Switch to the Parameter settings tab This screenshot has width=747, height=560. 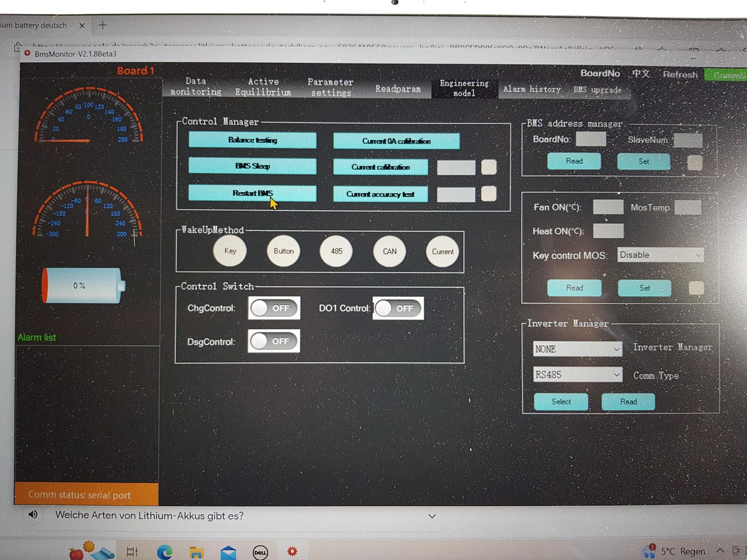(x=331, y=88)
